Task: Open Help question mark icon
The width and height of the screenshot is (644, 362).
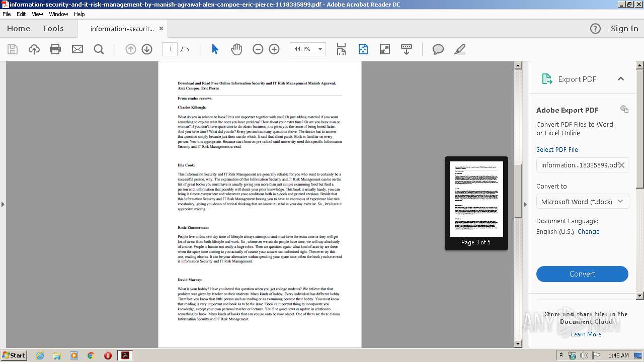Action: (595, 29)
